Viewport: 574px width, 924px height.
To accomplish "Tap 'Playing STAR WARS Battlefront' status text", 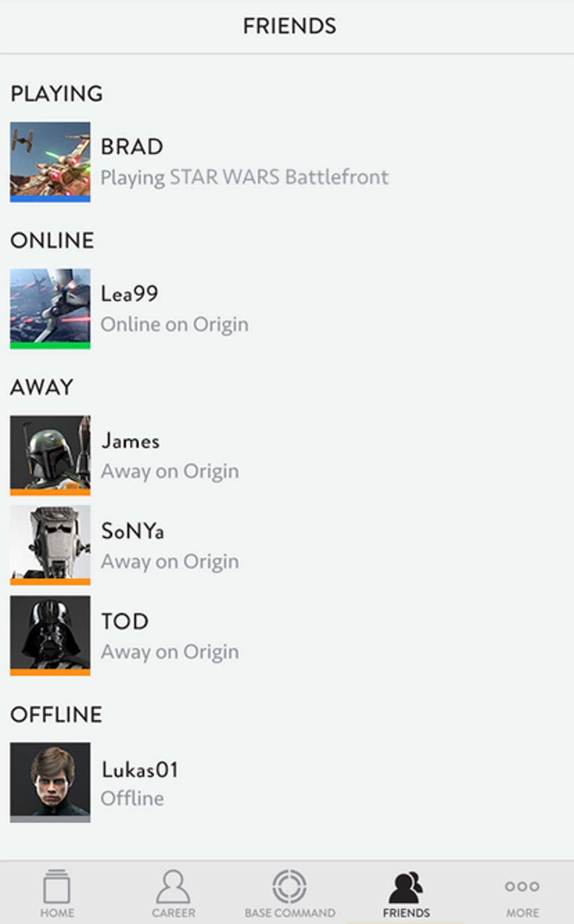I will tap(244, 177).
